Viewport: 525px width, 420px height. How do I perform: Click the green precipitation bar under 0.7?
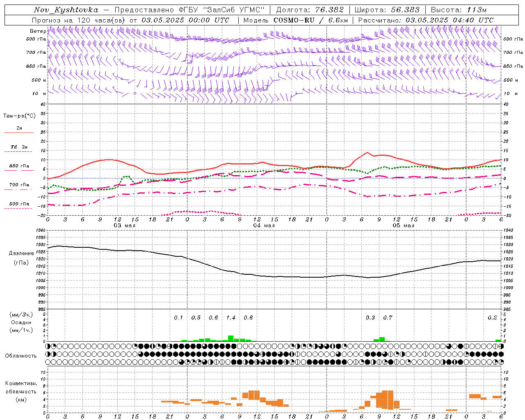coord(382,339)
